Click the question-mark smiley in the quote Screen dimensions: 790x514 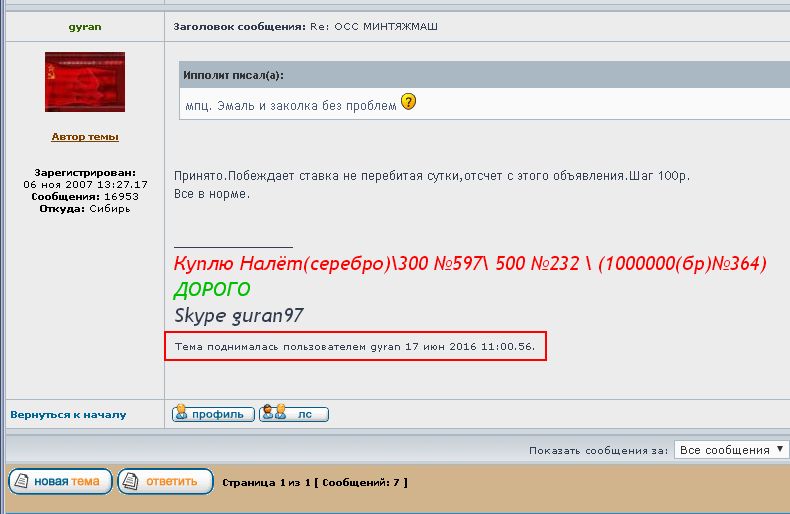(408, 103)
